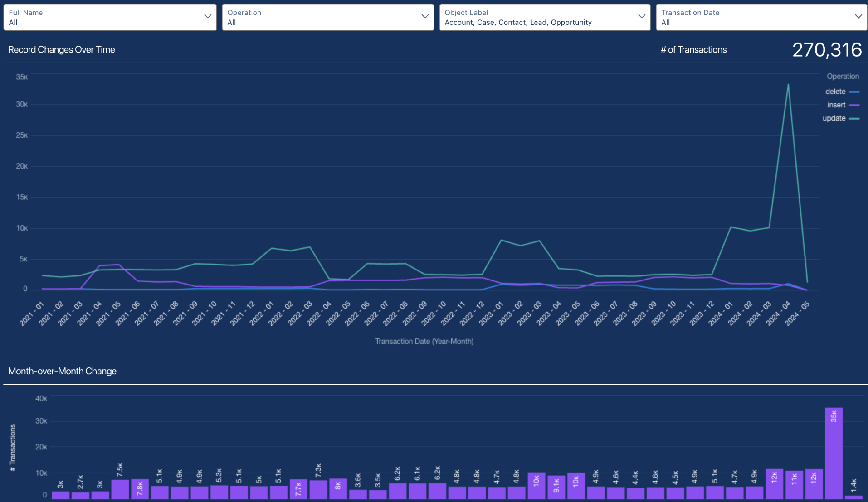The height and width of the screenshot is (502, 868).
Task: Click the Transaction Date chevron arrow
Action: (858, 17)
